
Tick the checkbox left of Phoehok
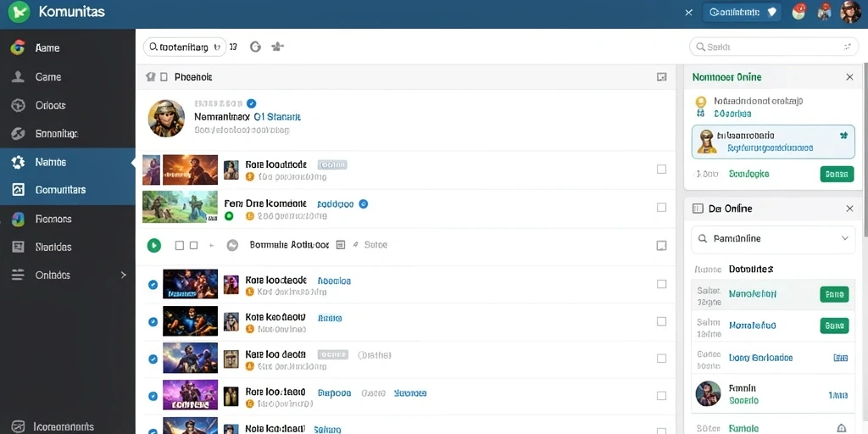[164, 77]
